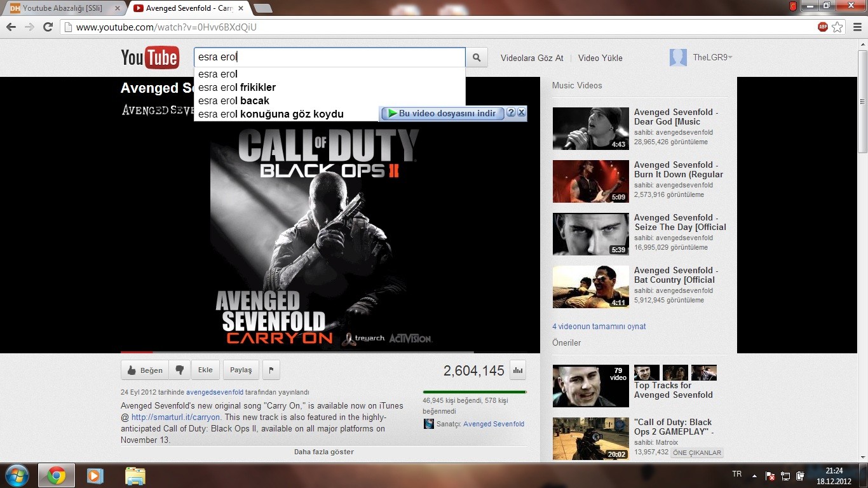Viewport: 868px width, 488px height.
Task: Click 'Bu video dosyasını indir' button
Action: click(x=442, y=113)
